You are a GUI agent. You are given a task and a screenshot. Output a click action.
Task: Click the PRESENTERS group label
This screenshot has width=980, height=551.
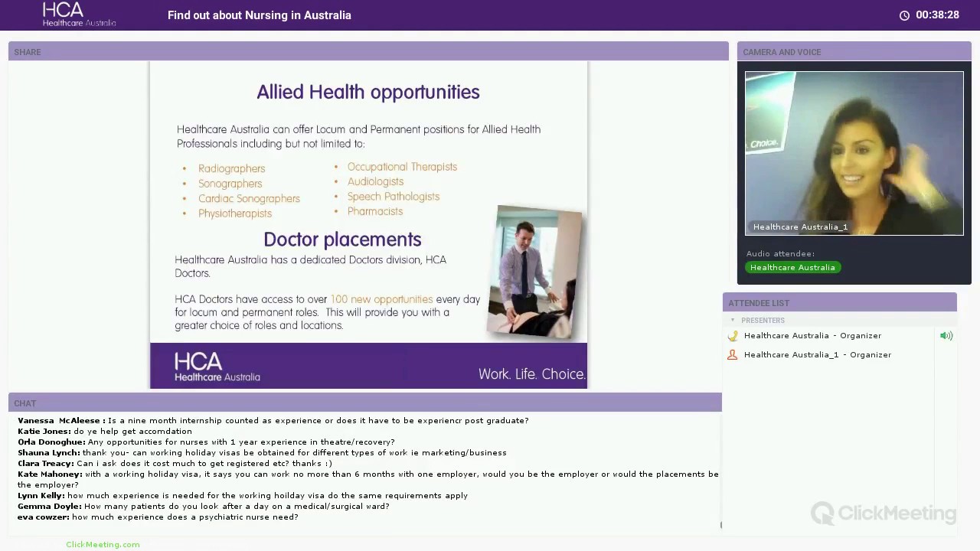[763, 321]
